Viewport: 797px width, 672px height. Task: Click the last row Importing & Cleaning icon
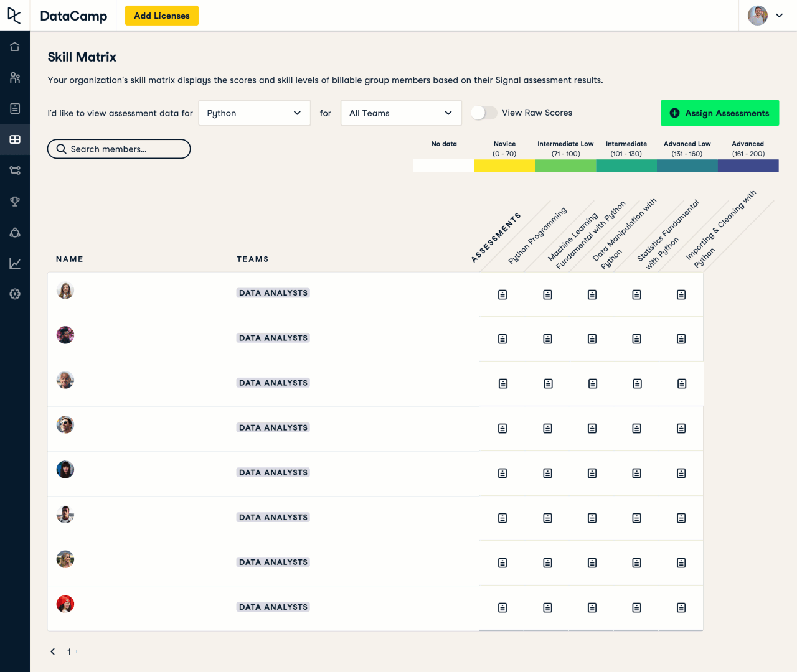tap(681, 607)
